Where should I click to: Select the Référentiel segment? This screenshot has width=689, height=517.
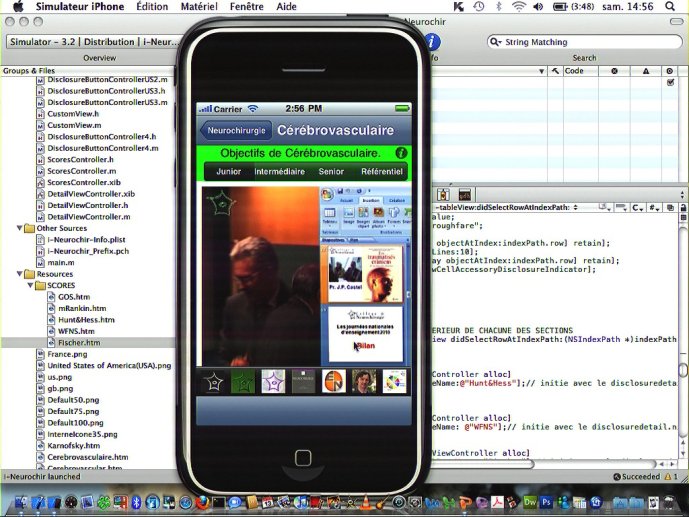pos(381,171)
